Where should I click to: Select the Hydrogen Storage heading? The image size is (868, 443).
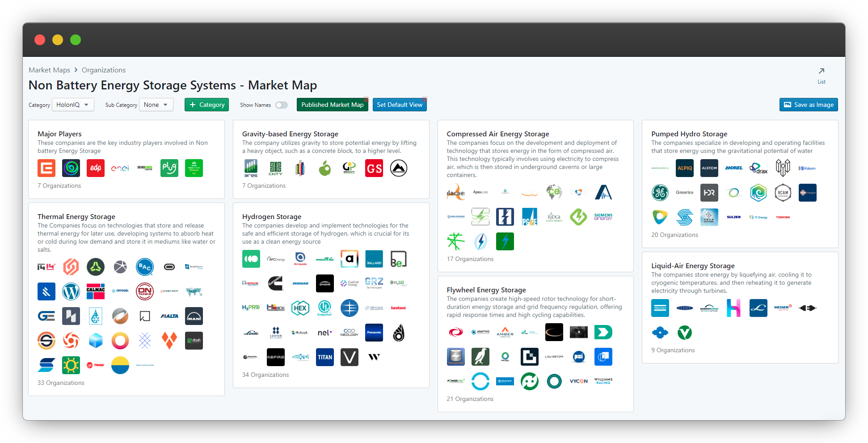pyautogui.click(x=272, y=217)
